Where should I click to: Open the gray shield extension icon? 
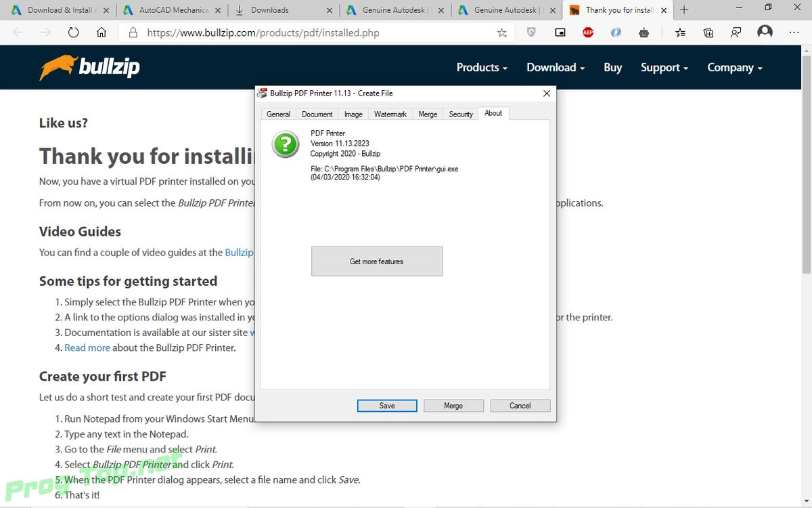532,32
